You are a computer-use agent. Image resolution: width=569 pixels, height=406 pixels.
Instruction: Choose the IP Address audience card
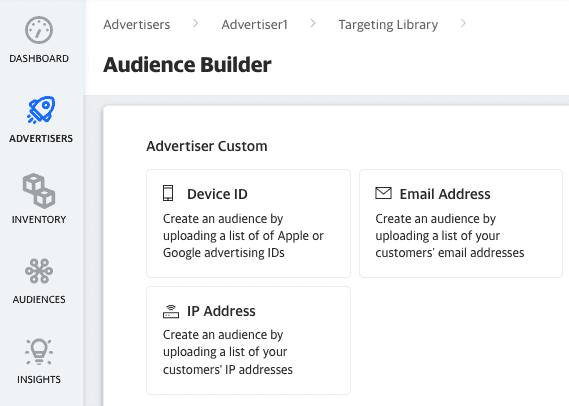[249, 340]
